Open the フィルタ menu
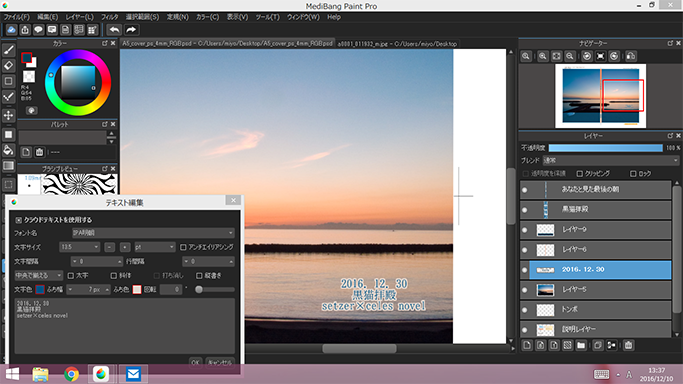 coord(109,17)
